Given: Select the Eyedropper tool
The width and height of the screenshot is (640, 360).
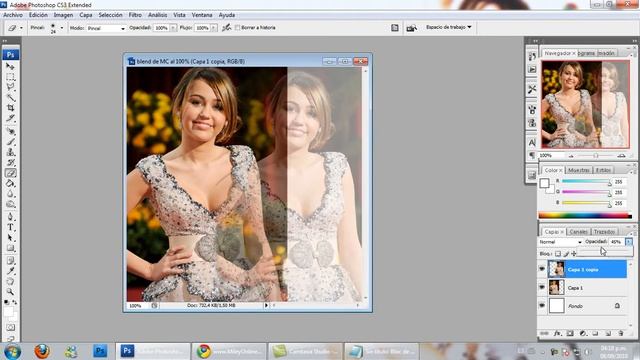Looking at the screenshot, I should pyautogui.click(x=11, y=271).
